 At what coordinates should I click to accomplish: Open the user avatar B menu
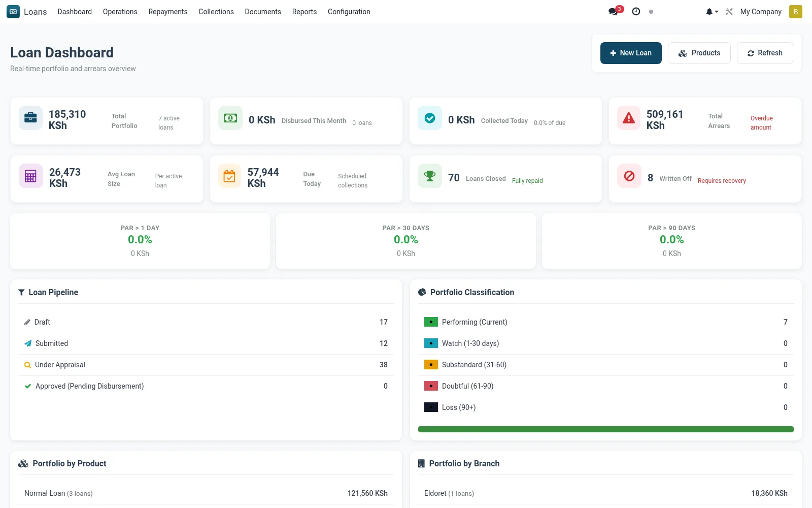coord(795,12)
